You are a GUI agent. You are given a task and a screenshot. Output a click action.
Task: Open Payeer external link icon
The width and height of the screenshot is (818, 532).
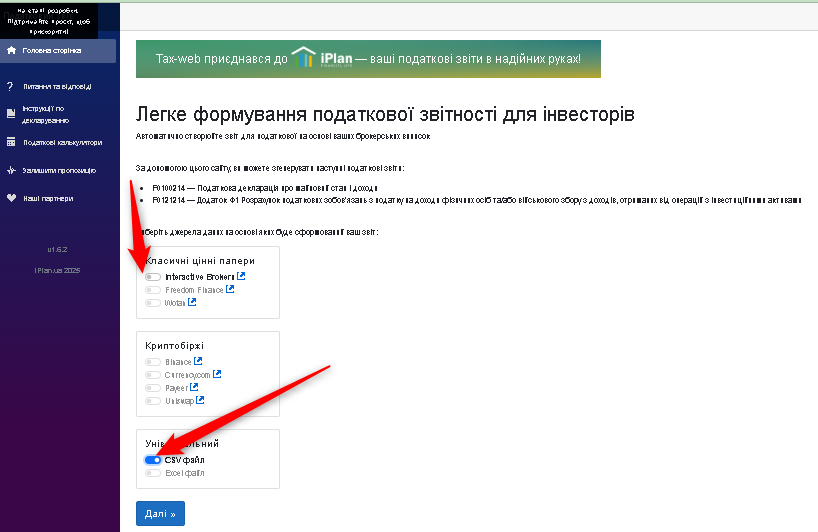pos(194,387)
